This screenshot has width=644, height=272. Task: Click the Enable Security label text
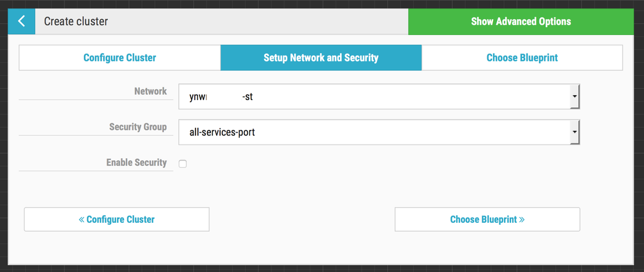click(136, 163)
